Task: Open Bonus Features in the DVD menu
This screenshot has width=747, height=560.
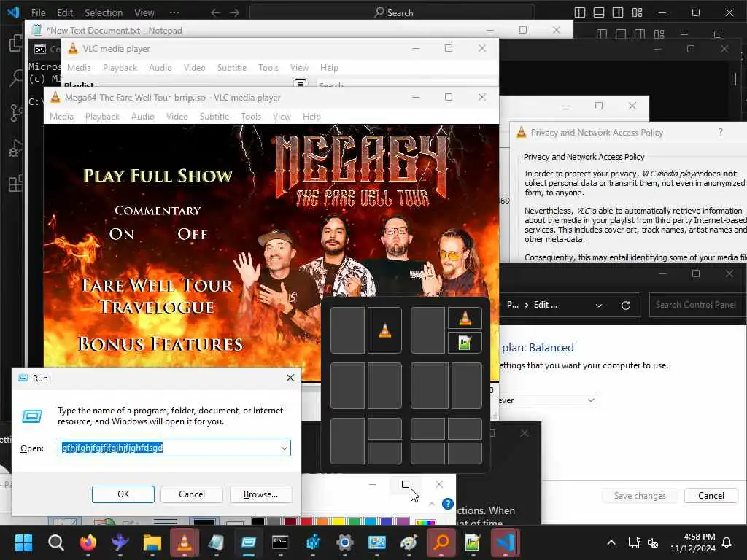Action: (x=160, y=344)
